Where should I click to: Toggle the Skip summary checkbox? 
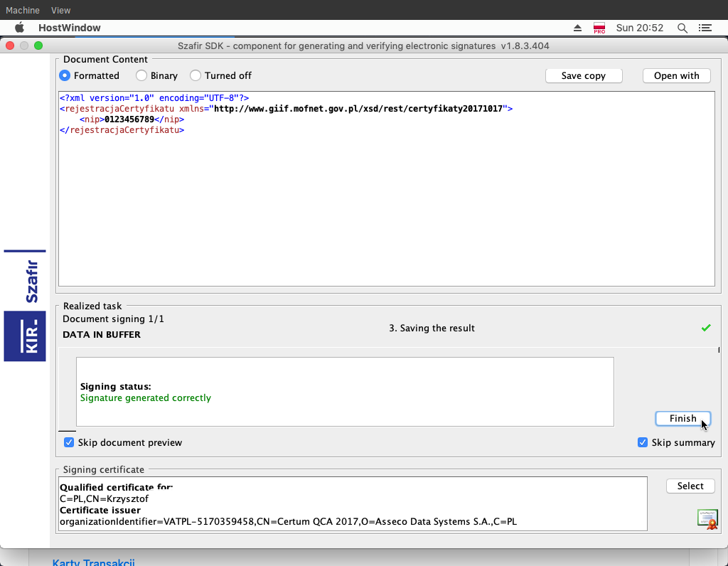(643, 442)
